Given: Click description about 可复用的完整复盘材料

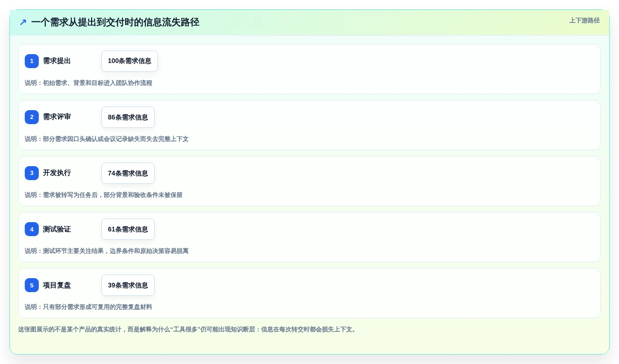Looking at the screenshot, I should (88, 307).
